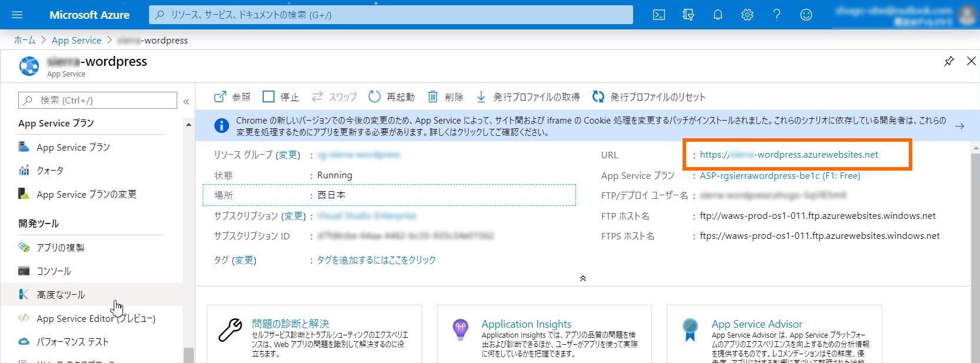
Task: Open the help question mark
Action: [777, 15]
